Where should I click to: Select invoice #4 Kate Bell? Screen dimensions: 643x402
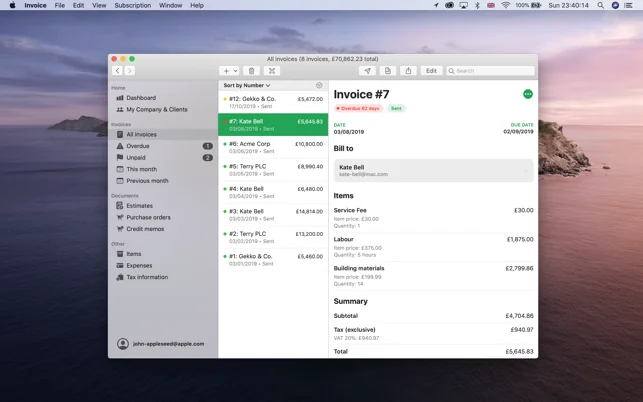tap(273, 192)
